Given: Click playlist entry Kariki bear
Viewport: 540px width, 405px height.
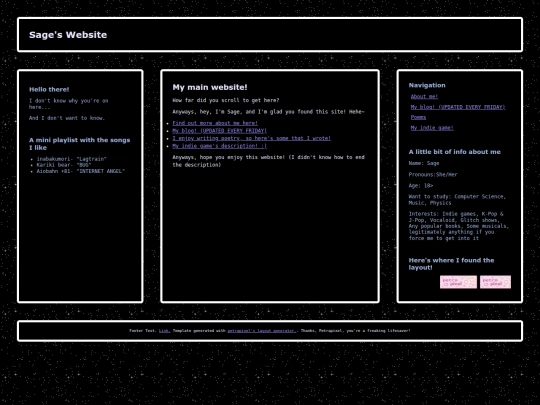Looking at the screenshot, I should point(64,165).
